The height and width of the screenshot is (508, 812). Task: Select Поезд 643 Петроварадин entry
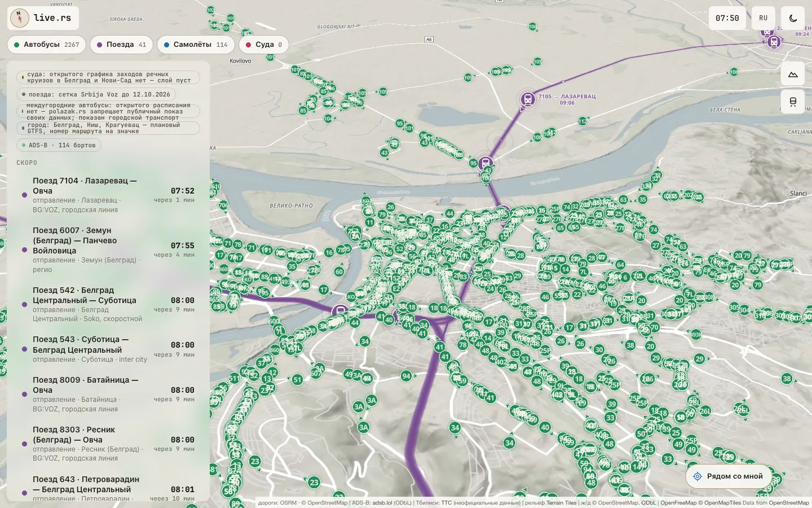[x=108, y=488]
